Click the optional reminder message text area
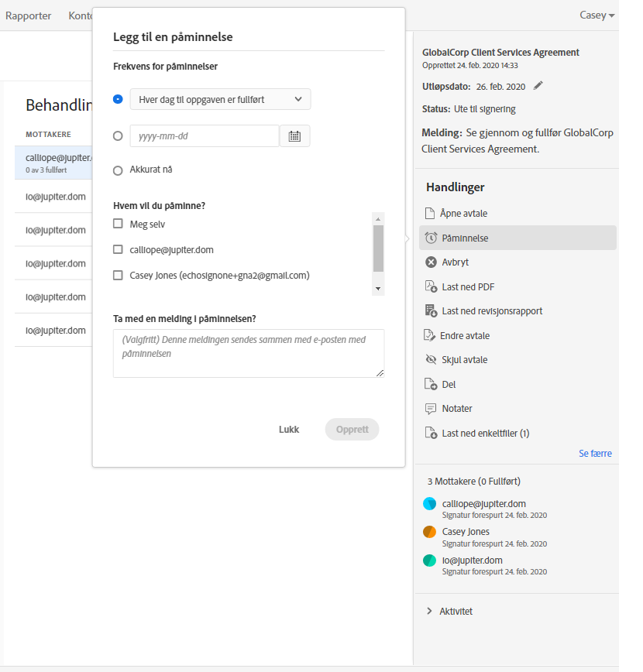 point(249,353)
